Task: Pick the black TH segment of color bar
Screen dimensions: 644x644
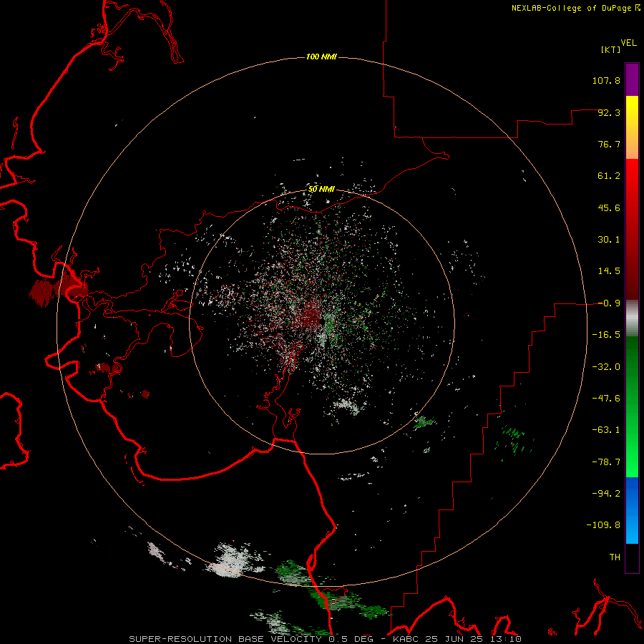Action: click(x=632, y=558)
